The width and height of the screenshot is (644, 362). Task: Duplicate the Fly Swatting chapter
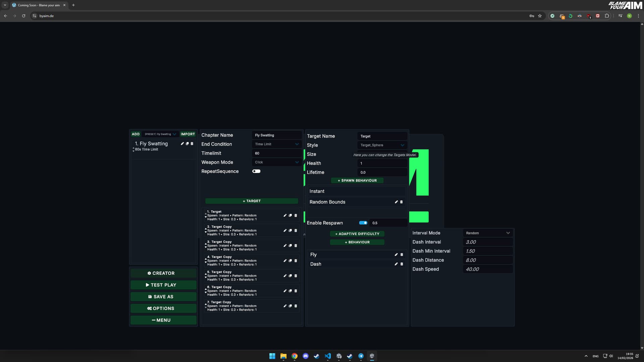pos(187,143)
